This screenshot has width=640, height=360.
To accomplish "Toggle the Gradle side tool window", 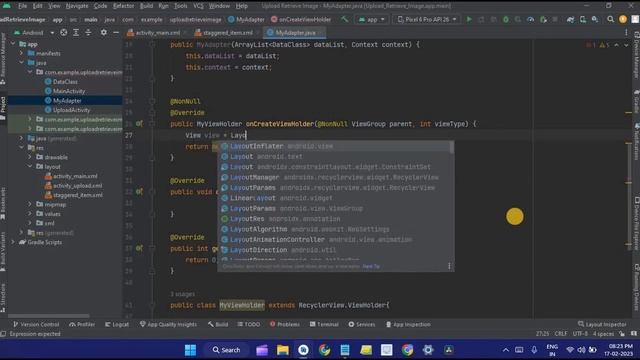I will tap(636, 101).
